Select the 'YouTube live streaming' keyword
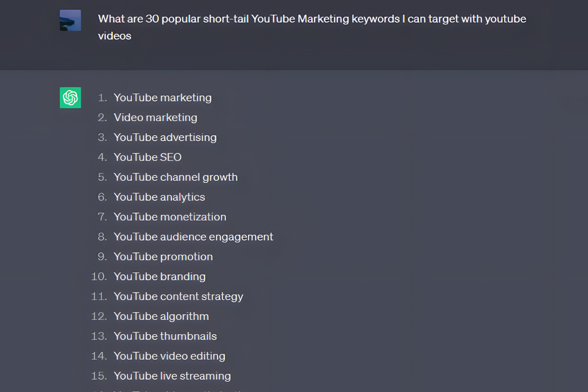The height and width of the screenshot is (392, 588). point(172,376)
